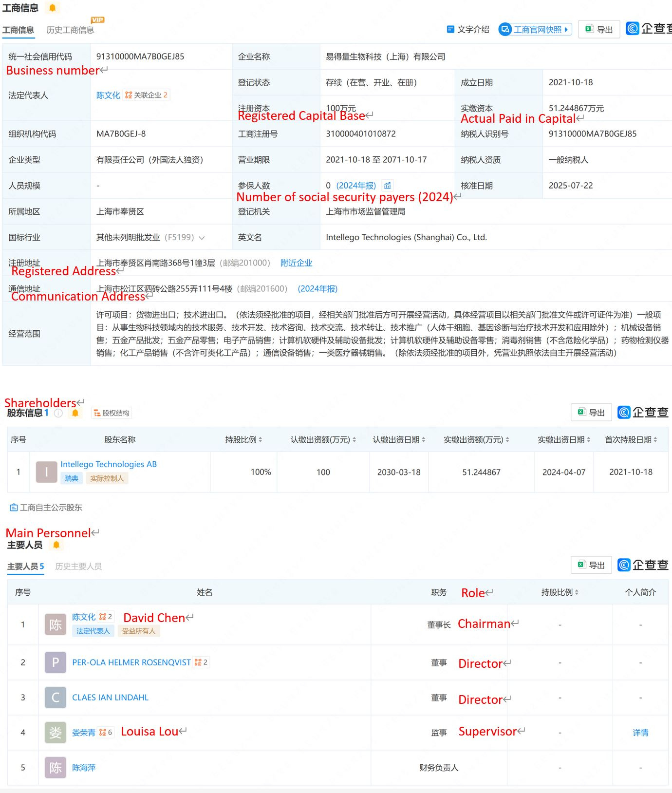
Task: Click the 2030-03-18 subscription date cell
Action: tap(399, 472)
